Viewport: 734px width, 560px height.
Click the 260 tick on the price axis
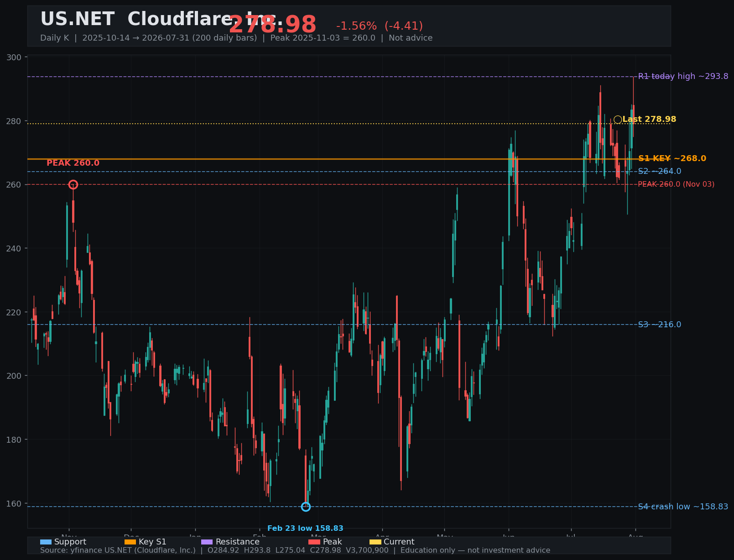coord(15,185)
